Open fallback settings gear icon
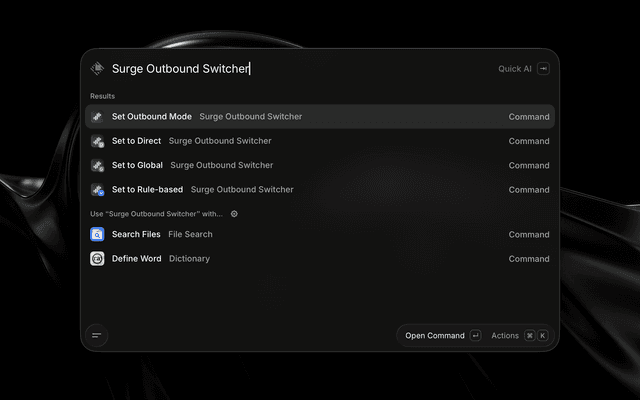Screen dimensions: 640x400 [234, 214]
